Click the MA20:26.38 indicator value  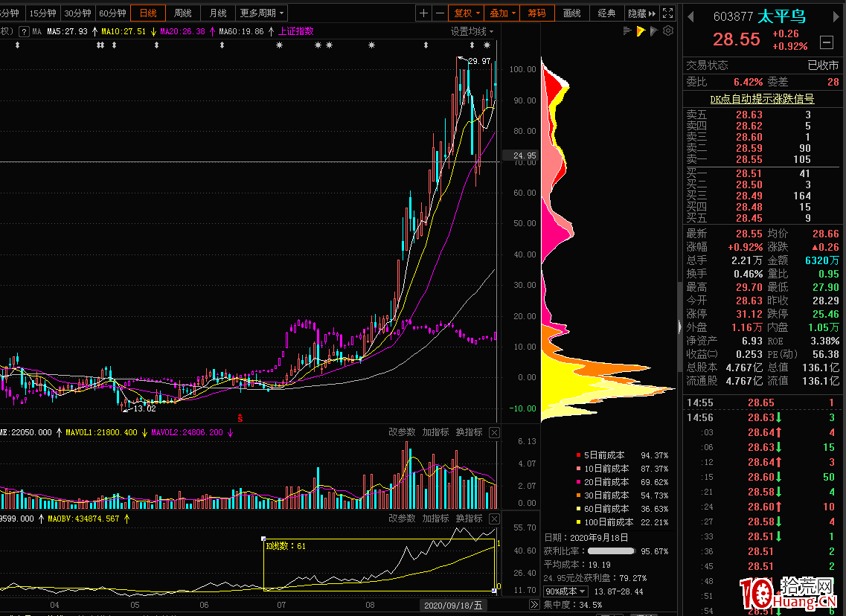pos(183,31)
